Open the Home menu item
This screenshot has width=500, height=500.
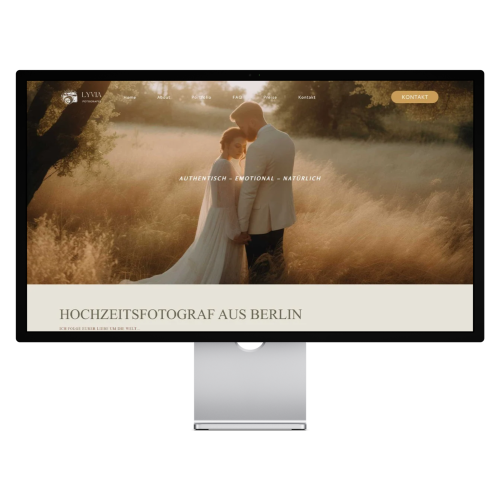tap(130, 97)
